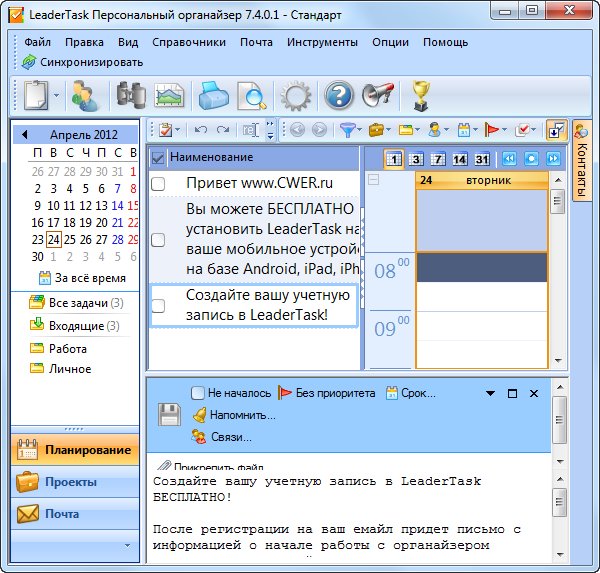Switch to the Проекты section

(70, 482)
